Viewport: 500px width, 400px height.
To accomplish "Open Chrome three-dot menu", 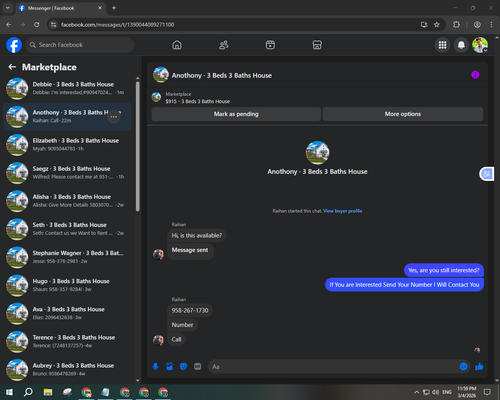I will coord(491,25).
